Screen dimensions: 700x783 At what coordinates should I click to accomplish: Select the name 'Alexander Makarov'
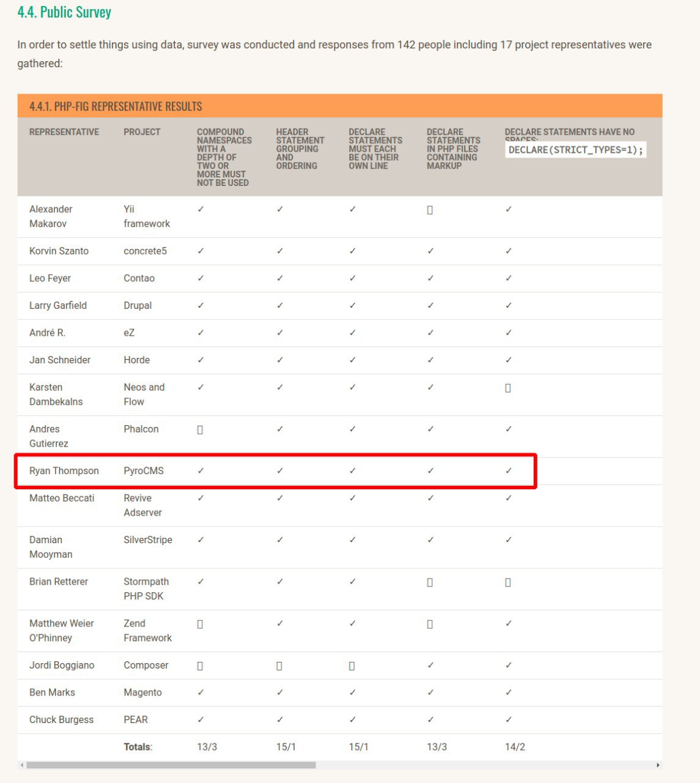[x=51, y=217]
